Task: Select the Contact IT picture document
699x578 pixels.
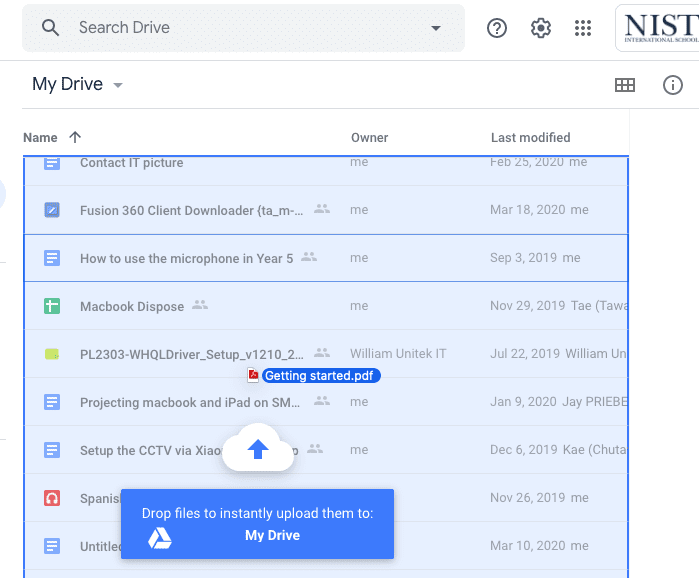Action: 131,163
